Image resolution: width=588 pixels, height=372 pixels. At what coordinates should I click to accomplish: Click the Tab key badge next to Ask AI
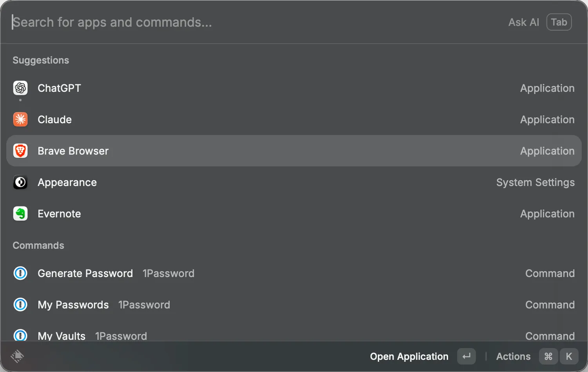(559, 22)
